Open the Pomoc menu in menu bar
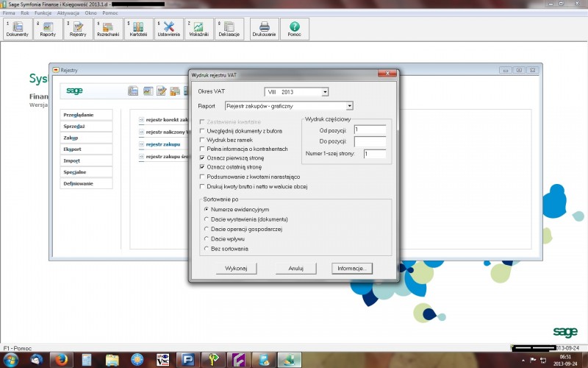The height and width of the screenshot is (368, 588). (x=110, y=13)
